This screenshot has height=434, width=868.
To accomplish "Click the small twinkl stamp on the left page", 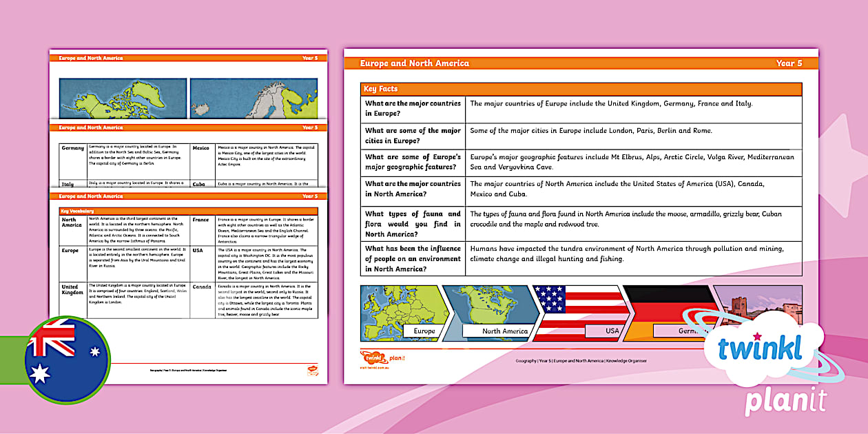I will [x=314, y=370].
